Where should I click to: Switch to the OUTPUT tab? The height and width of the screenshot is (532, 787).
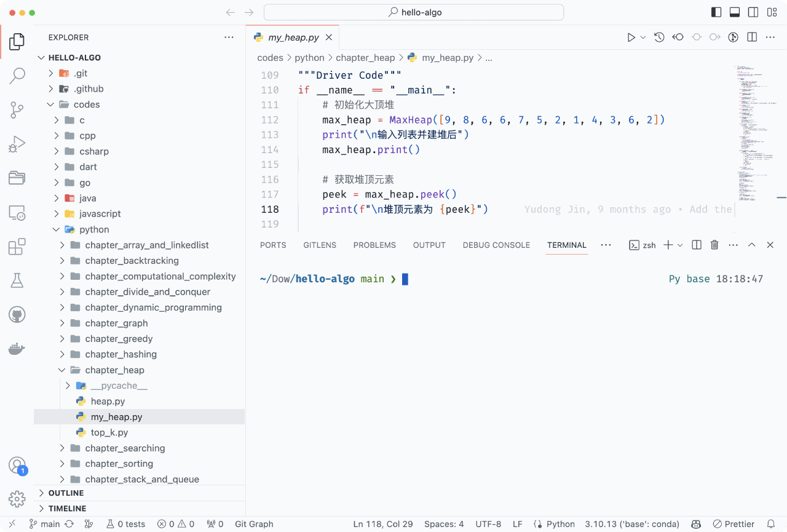coord(429,245)
